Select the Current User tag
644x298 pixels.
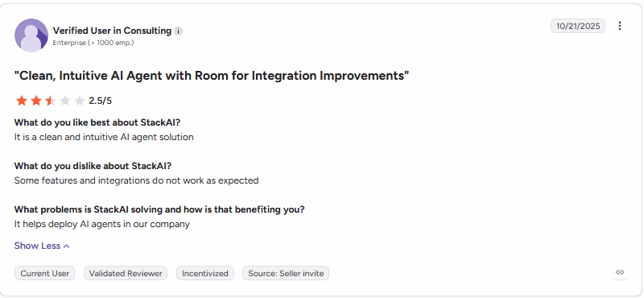(45, 273)
